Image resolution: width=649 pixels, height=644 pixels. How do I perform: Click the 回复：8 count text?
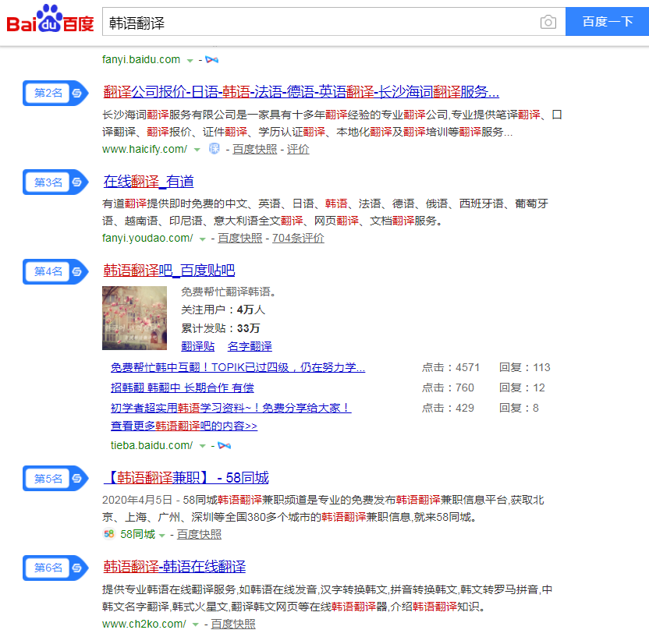tap(519, 408)
